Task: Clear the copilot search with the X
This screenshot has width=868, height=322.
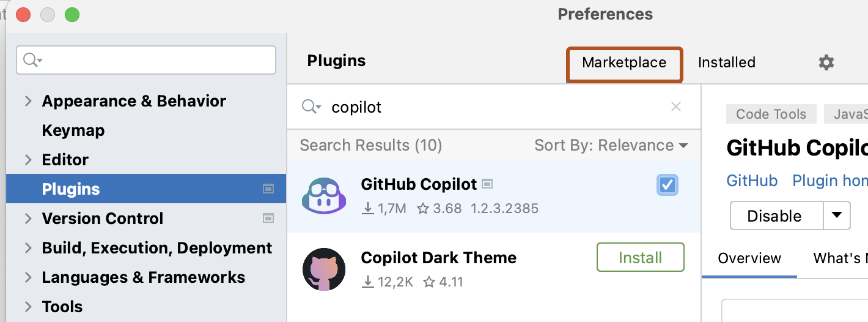Action: click(x=676, y=107)
